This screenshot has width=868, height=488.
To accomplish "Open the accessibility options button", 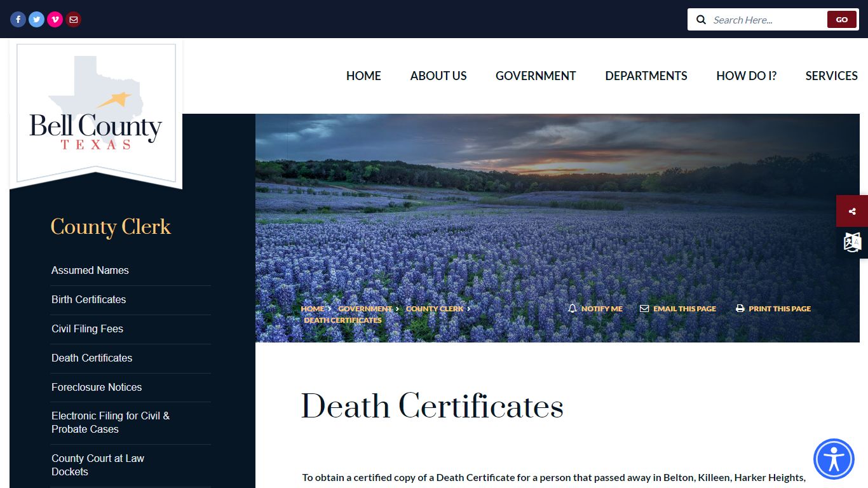I will pos(834,459).
